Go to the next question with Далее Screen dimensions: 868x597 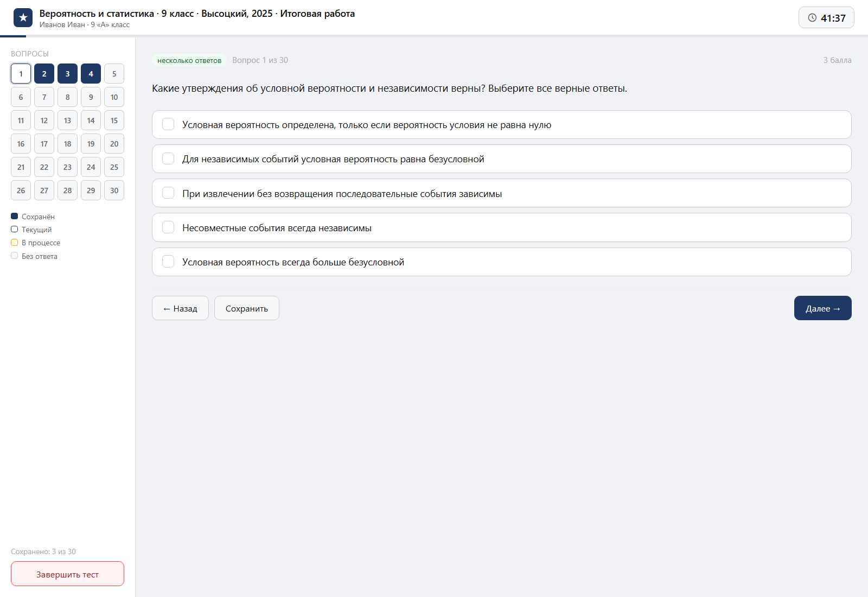pyautogui.click(x=822, y=308)
